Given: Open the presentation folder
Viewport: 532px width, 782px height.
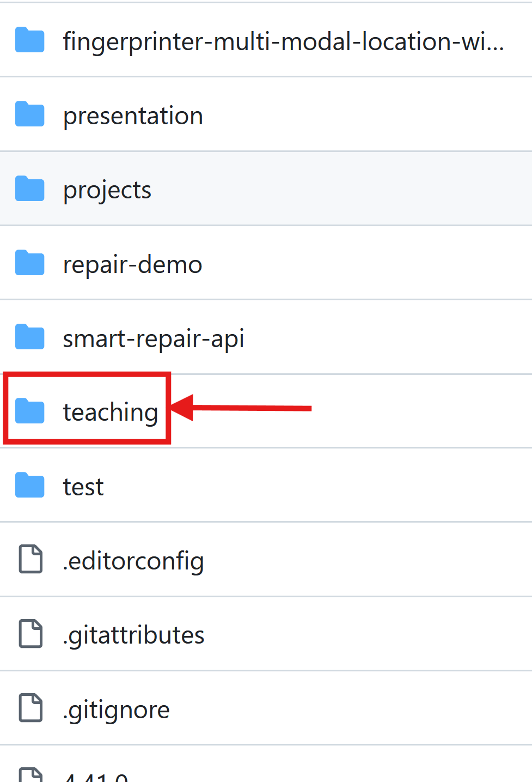Looking at the screenshot, I should [x=133, y=114].
